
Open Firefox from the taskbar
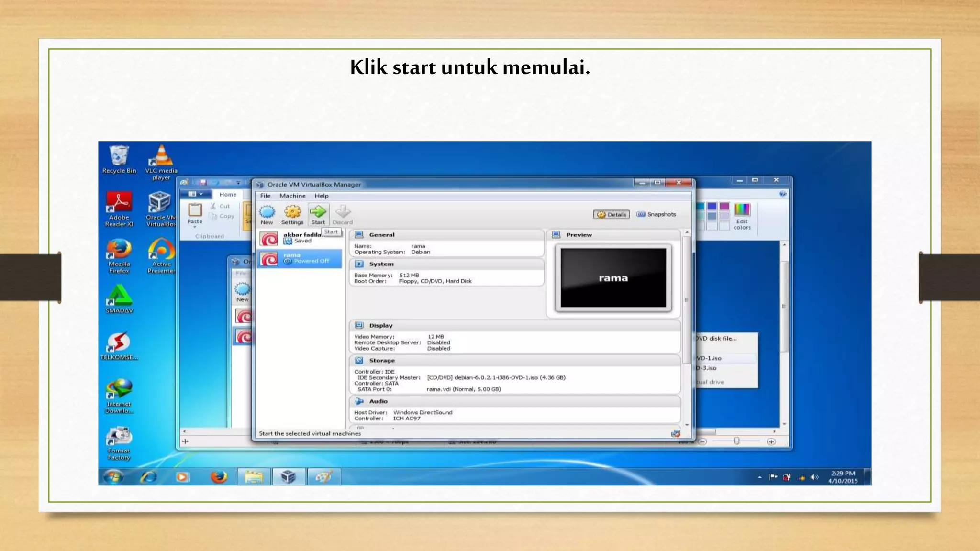point(219,477)
